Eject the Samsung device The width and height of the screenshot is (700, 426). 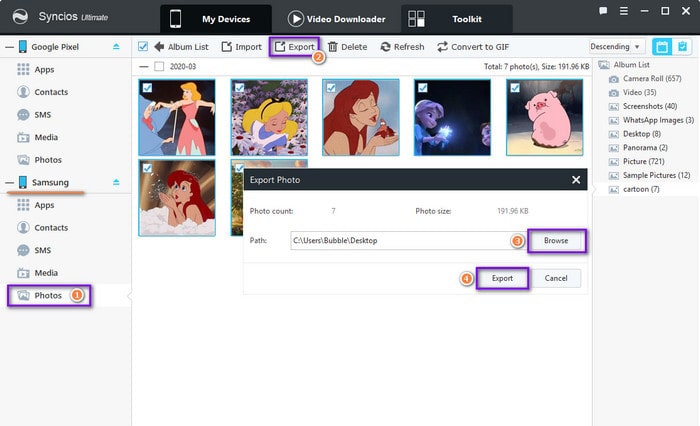click(116, 182)
